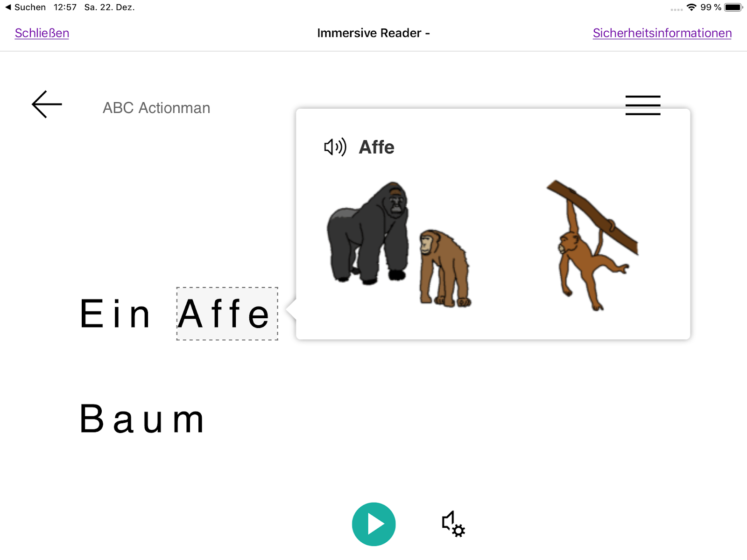Viewport: 747px width, 560px height.
Task: Click the bold Affe heading in popup
Action: (376, 147)
